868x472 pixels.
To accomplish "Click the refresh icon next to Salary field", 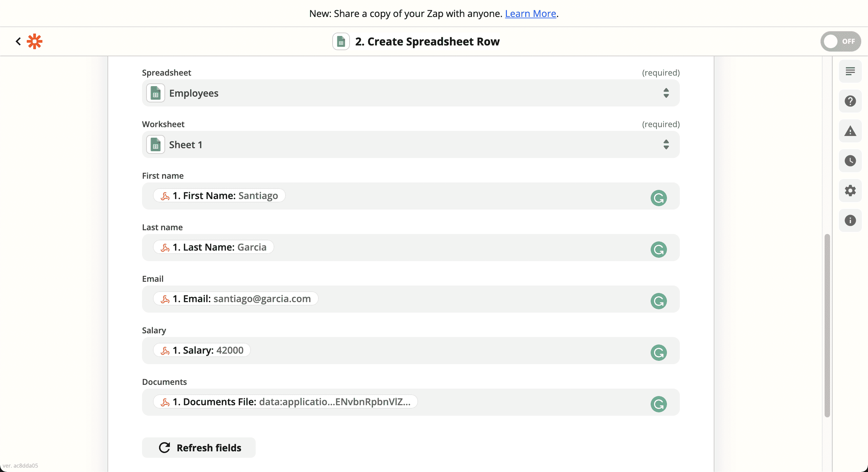I will click(659, 352).
